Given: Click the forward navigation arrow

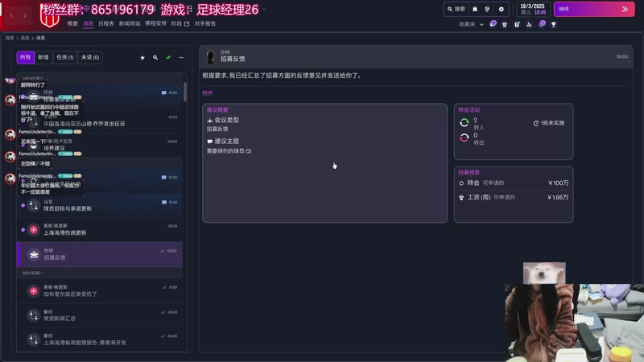Looking at the screenshot, I should [25, 15].
